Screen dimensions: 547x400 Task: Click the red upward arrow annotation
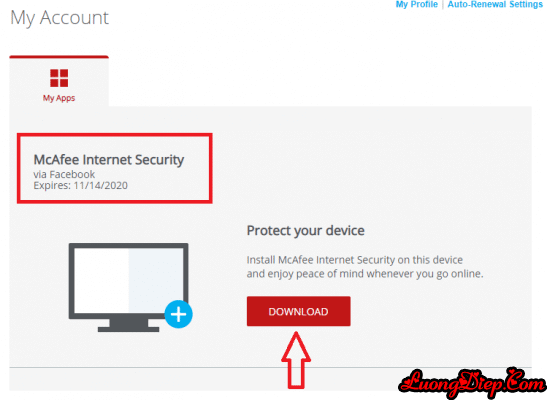tap(296, 360)
